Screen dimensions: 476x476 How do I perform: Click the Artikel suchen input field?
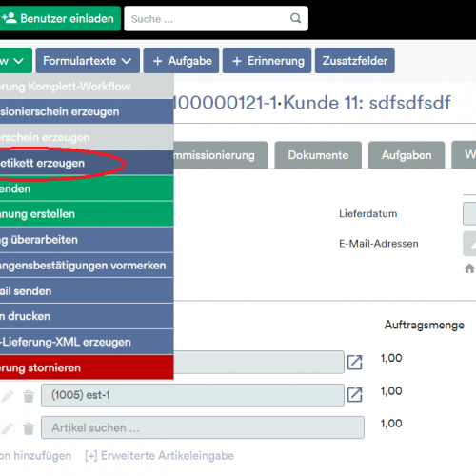pos(203,427)
